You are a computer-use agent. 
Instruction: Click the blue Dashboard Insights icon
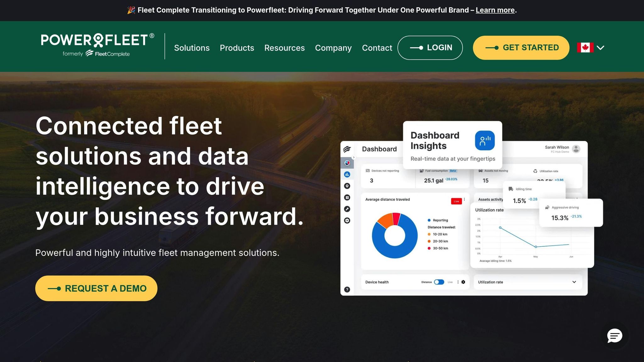point(485,140)
